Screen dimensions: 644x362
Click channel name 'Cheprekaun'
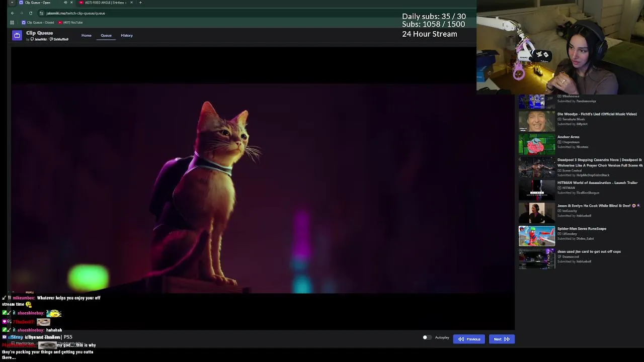pos(571,142)
